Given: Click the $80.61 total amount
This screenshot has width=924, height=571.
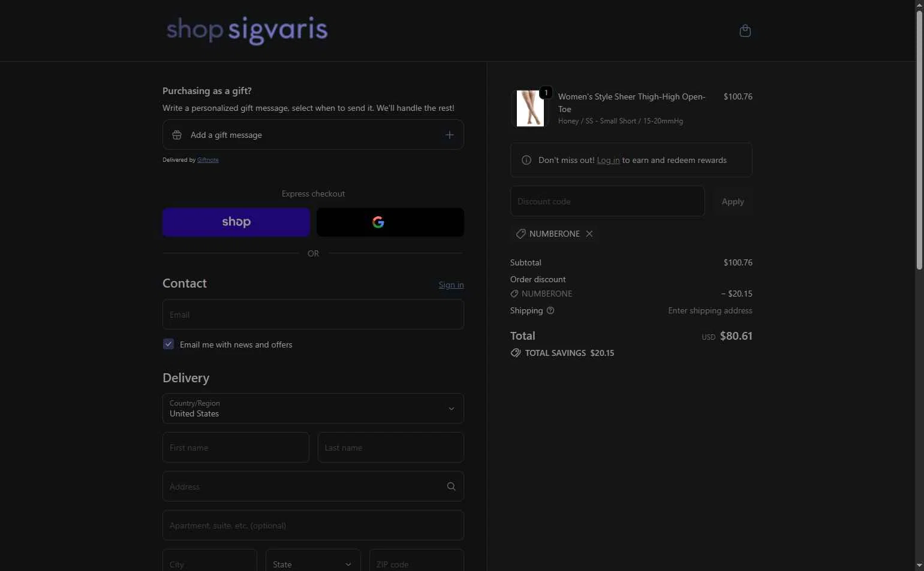Looking at the screenshot, I should click(x=736, y=336).
